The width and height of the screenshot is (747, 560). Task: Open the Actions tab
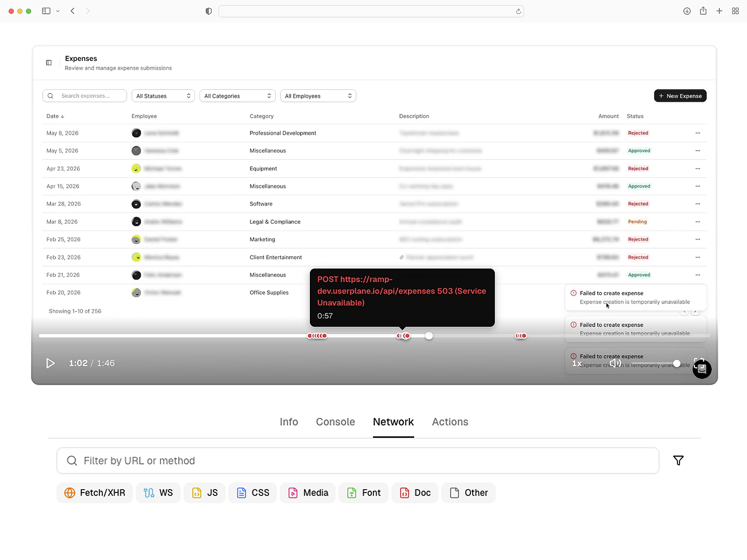[x=450, y=422]
